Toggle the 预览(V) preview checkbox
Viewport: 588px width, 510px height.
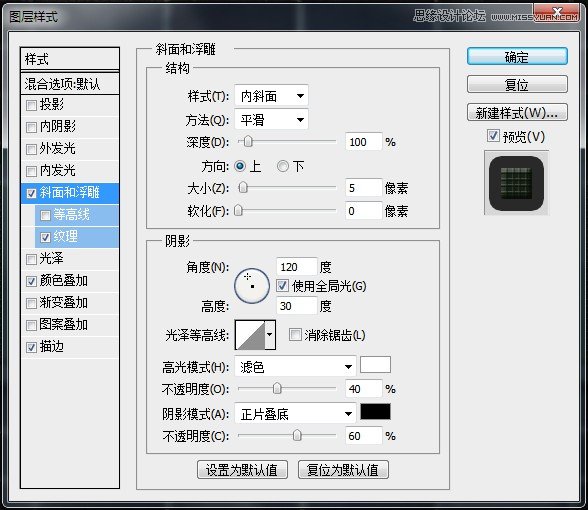point(493,136)
